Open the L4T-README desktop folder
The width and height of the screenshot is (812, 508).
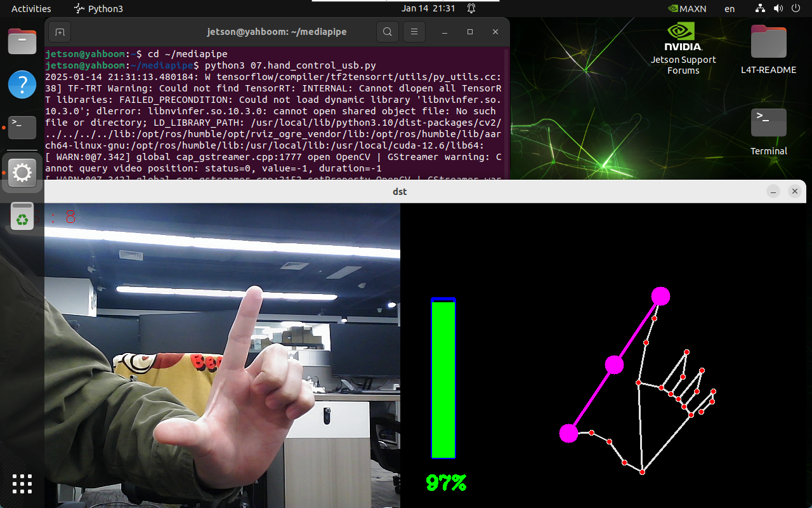768,50
